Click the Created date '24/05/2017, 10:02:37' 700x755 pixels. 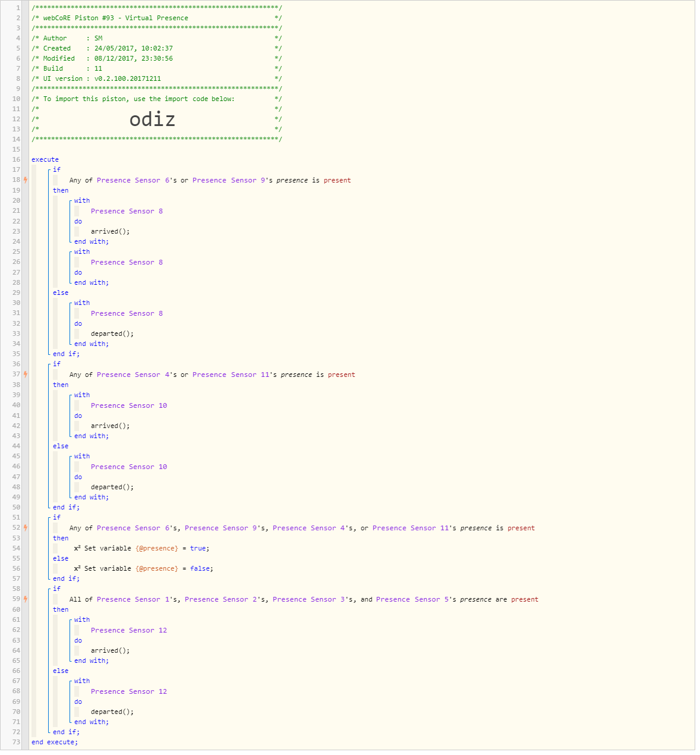pos(134,48)
